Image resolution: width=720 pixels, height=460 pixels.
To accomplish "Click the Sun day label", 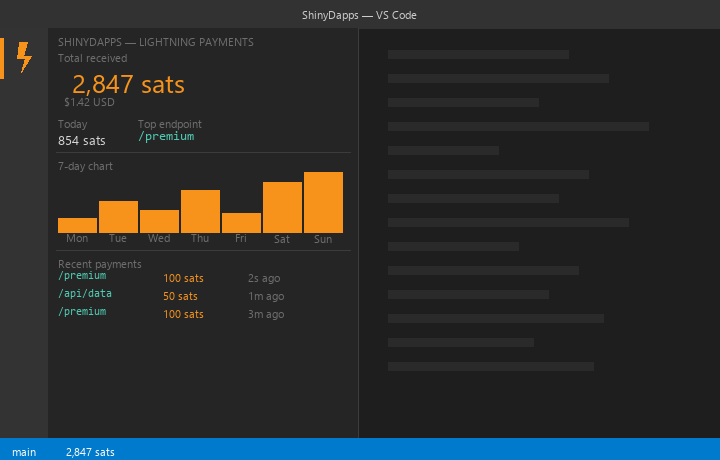I will pyautogui.click(x=323, y=239).
